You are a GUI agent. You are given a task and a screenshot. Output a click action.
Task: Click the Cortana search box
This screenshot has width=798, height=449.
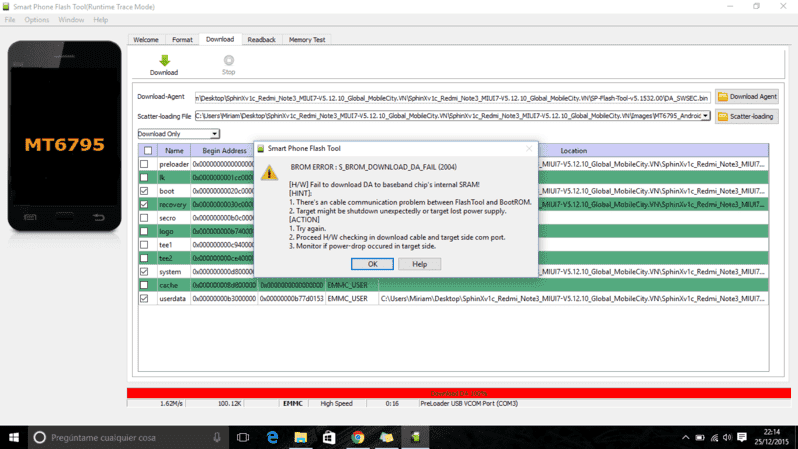click(x=127, y=437)
